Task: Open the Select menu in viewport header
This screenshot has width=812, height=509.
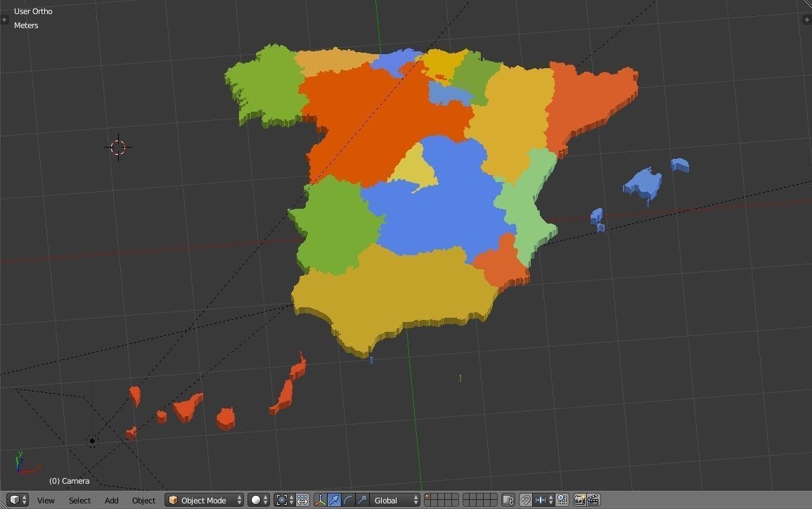Action: 79,500
